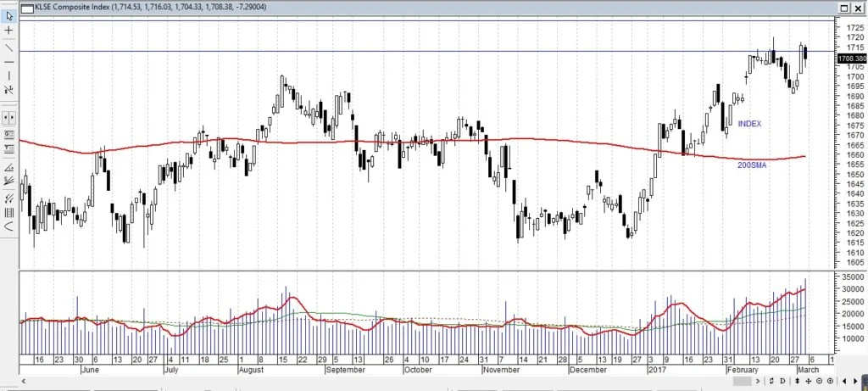The width and height of the screenshot is (868, 391).
Task: Toggle the left-right toolbar expand arrows
Action: 8,117
